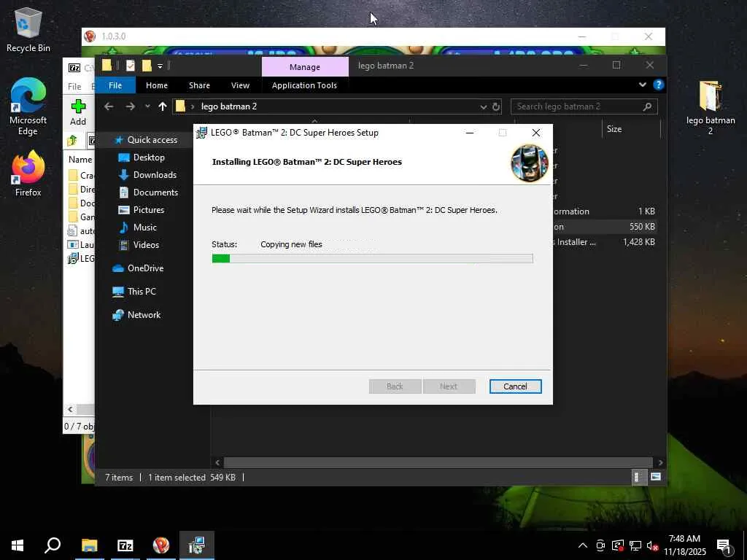The image size is (747, 560).
Task: Open the File menu in File Explorer
Action: pyautogui.click(x=115, y=85)
